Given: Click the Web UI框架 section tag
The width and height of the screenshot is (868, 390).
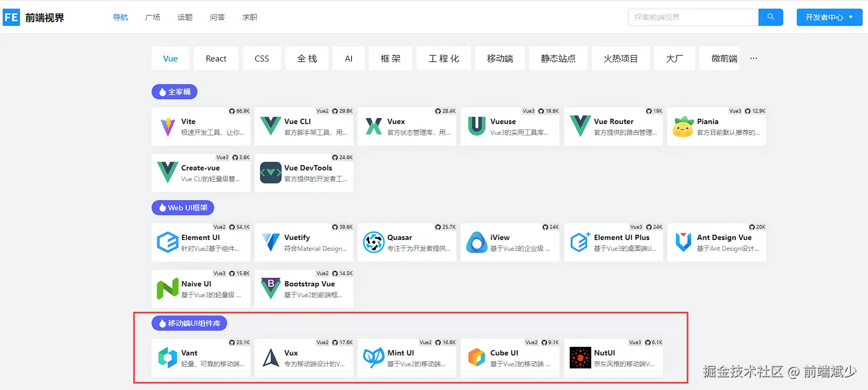Looking at the screenshot, I should coord(183,208).
